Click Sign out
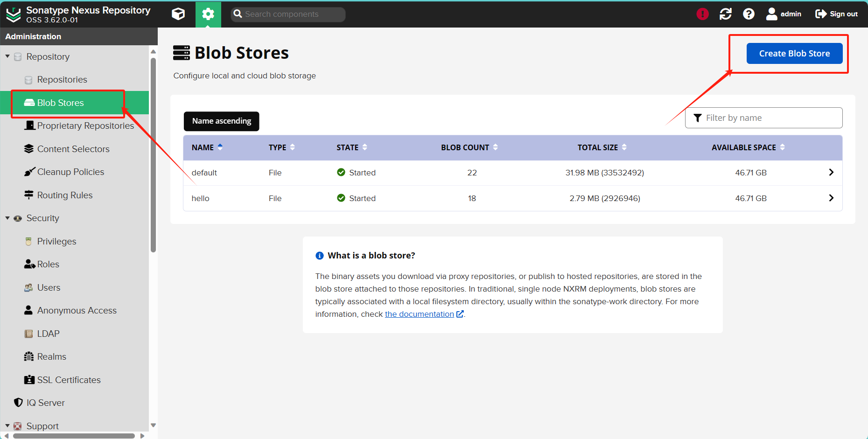Image resolution: width=868 pixels, height=439 pixels. 836,14
